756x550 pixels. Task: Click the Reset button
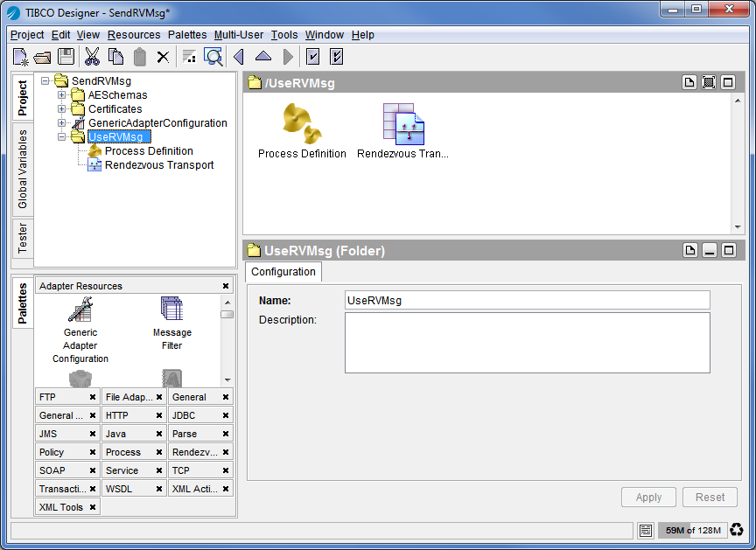[710, 497]
